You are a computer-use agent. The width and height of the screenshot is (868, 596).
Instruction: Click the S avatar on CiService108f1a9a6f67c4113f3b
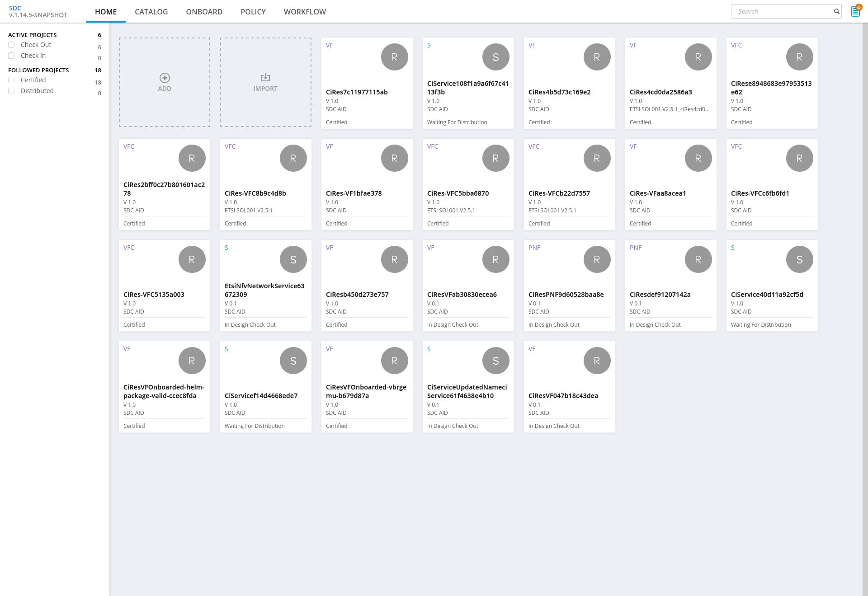click(x=496, y=57)
